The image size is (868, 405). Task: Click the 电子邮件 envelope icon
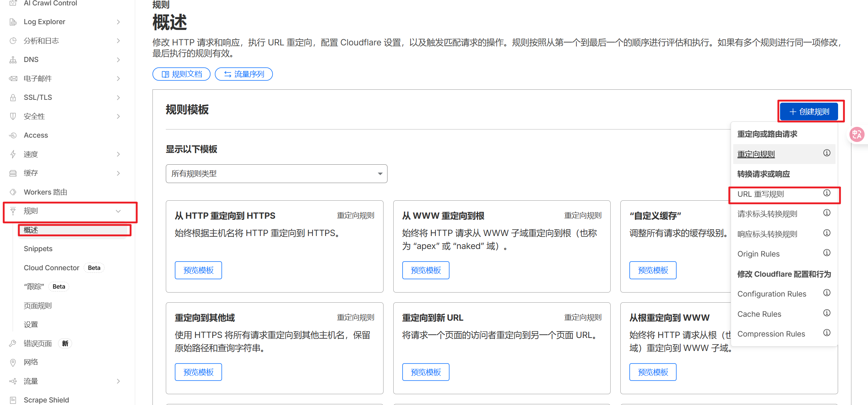(13, 78)
